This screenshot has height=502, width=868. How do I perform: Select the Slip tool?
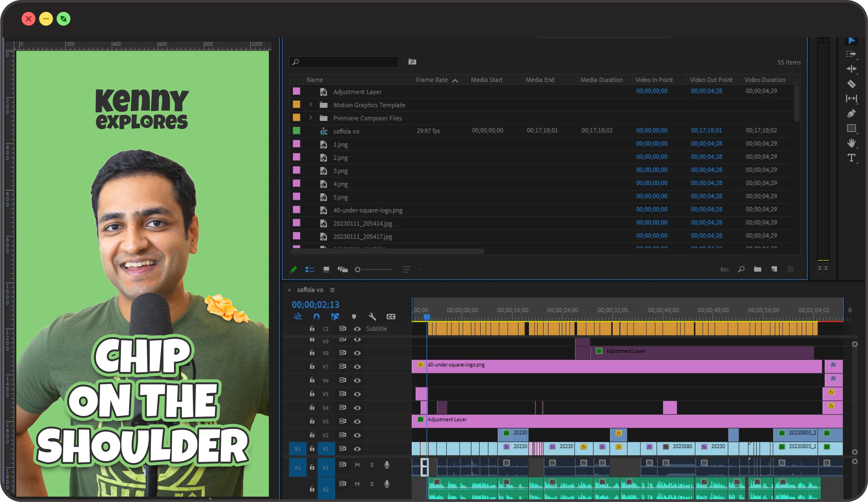[851, 99]
